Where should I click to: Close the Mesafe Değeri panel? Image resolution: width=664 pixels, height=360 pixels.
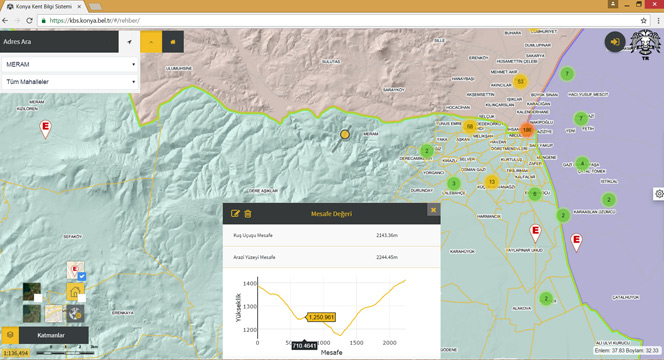pos(433,210)
